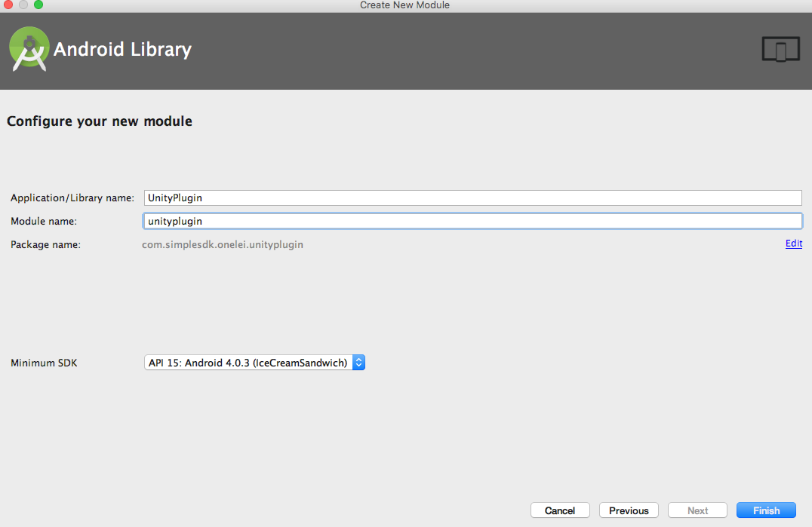812x527 pixels.
Task: Click the Application/Library name field
Action: click(x=473, y=198)
